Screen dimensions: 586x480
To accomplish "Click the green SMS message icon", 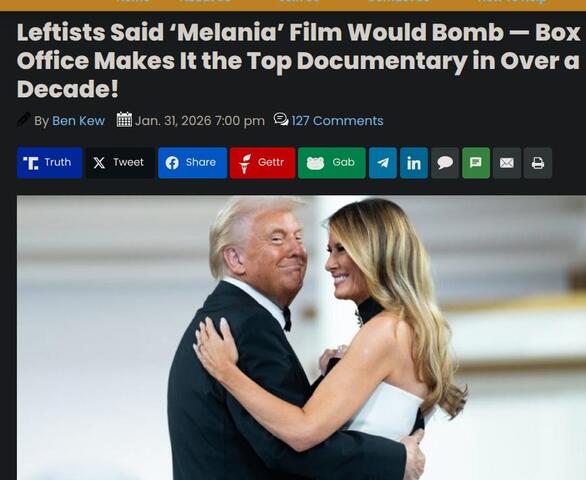I will [476, 163].
